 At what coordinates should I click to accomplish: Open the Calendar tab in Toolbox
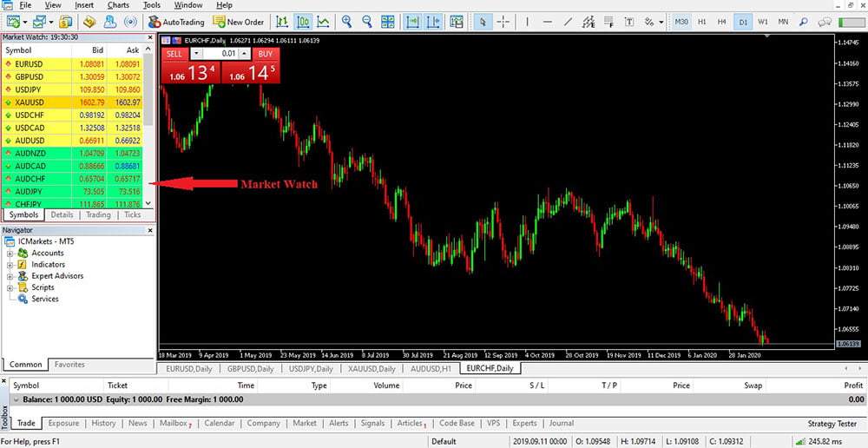(x=220, y=423)
